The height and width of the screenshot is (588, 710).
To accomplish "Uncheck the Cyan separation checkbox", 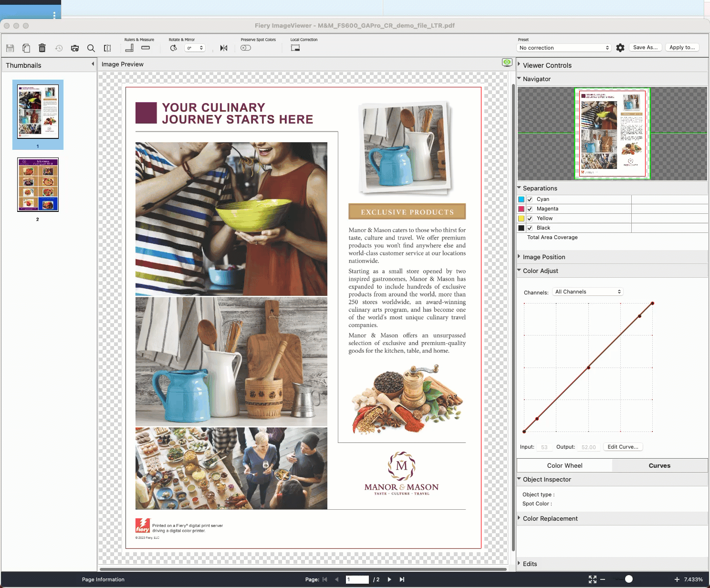I will (x=530, y=199).
